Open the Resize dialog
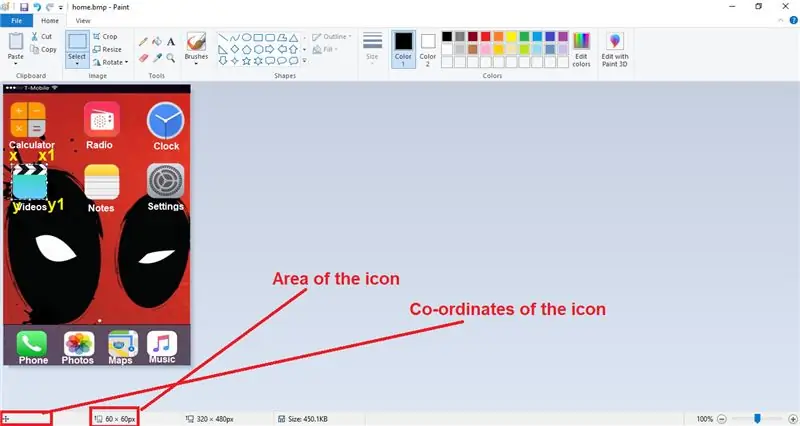 click(x=107, y=49)
